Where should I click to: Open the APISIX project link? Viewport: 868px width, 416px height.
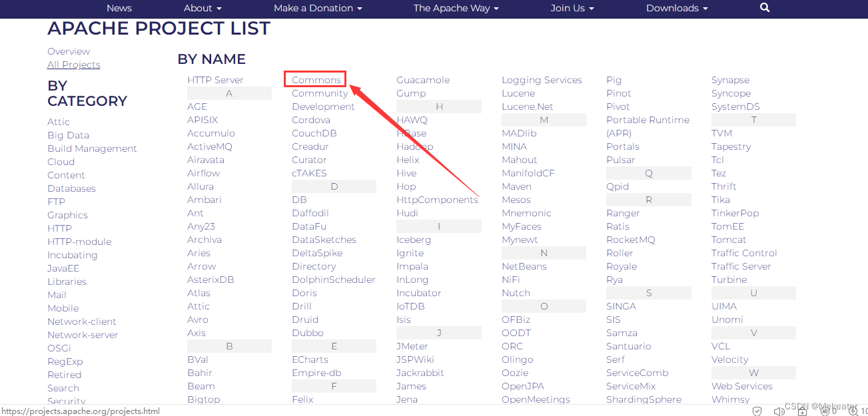coord(203,120)
